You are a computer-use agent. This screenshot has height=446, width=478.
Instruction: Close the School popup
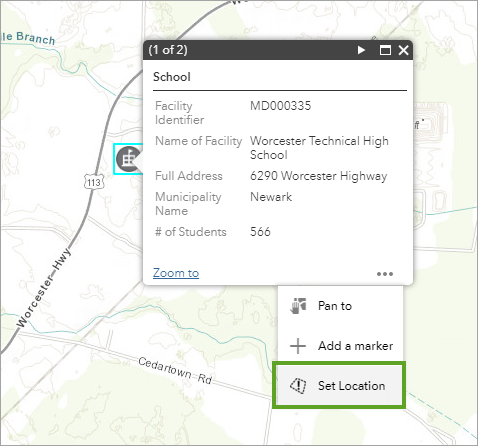point(403,50)
